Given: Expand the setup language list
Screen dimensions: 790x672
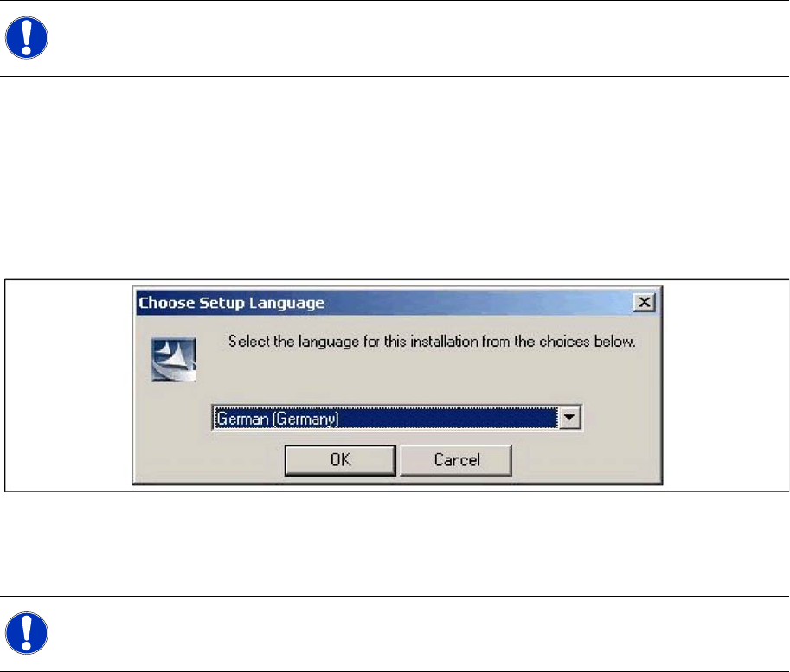Looking at the screenshot, I should [570, 418].
